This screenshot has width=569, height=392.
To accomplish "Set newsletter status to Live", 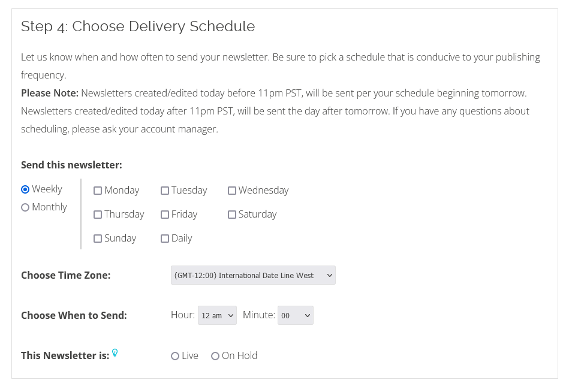I will pos(175,356).
